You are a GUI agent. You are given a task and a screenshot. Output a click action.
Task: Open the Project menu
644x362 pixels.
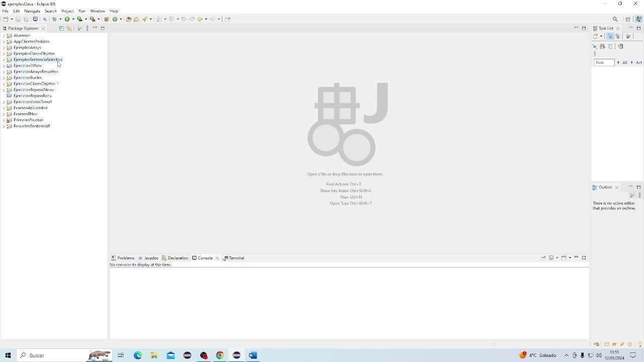[x=67, y=11]
